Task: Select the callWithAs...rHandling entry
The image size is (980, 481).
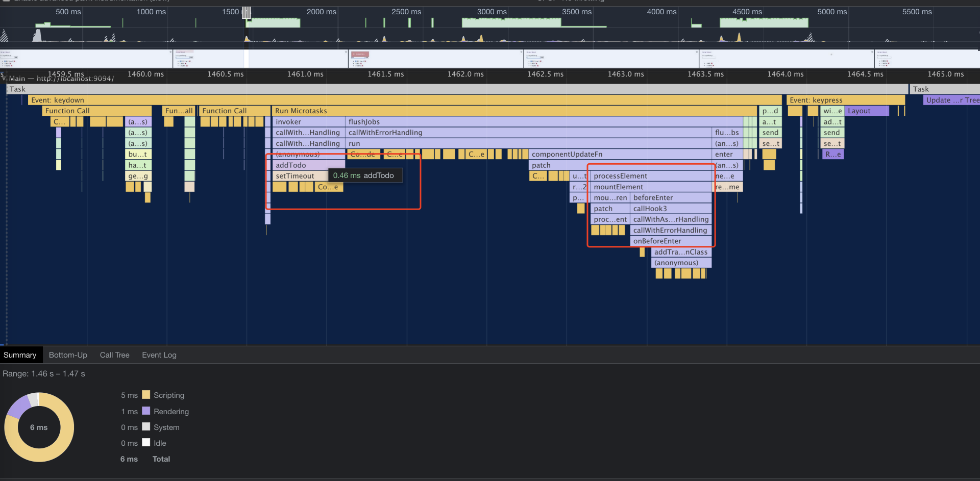Action: [671, 219]
